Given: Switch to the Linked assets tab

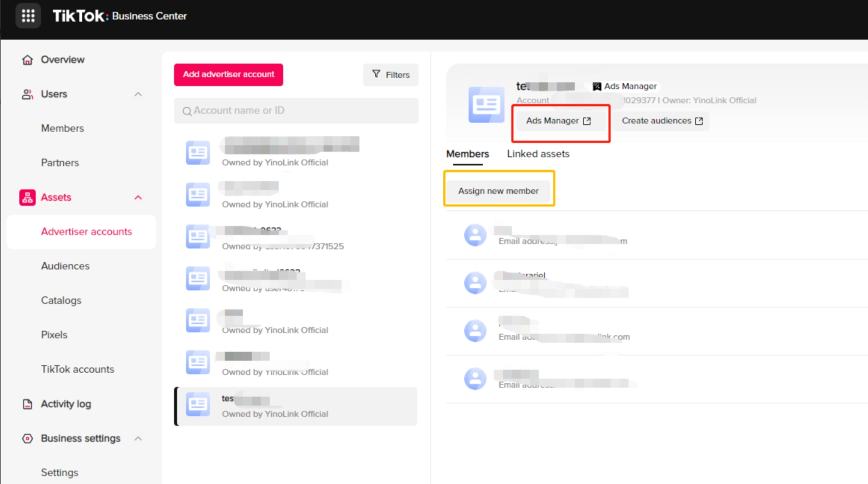Looking at the screenshot, I should [538, 154].
